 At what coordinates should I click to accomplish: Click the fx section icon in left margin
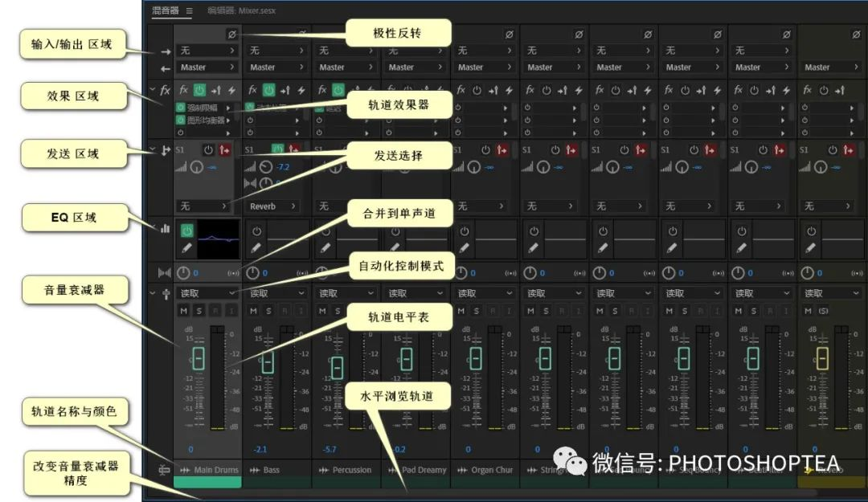click(x=165, y=90)
